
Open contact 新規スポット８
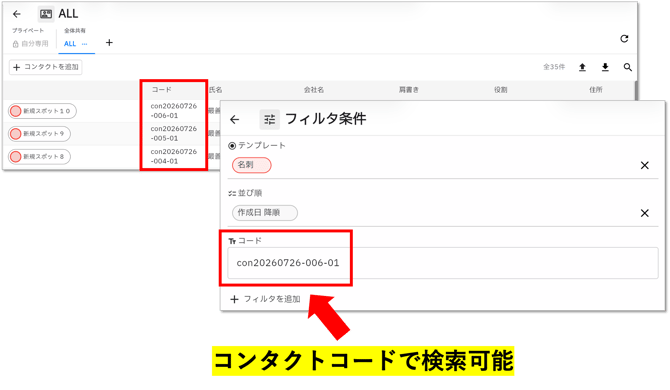pyautogui.click(x=39, y=157)
